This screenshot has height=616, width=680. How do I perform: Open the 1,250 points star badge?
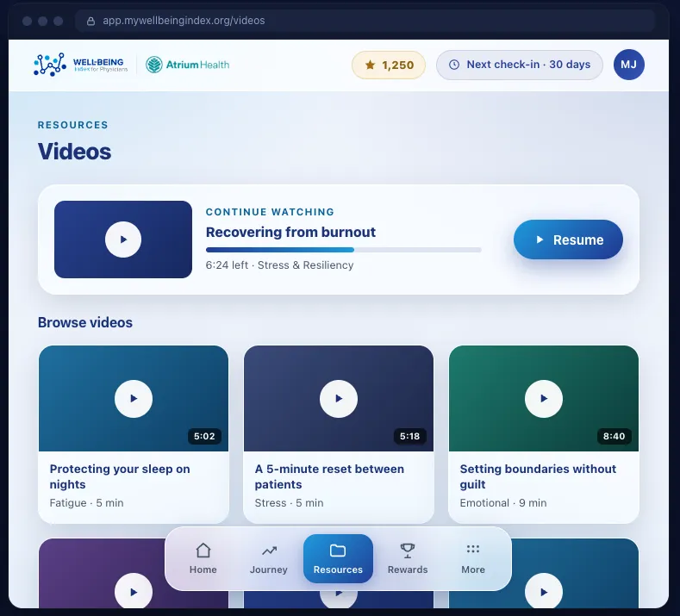(x=389, y=65)
